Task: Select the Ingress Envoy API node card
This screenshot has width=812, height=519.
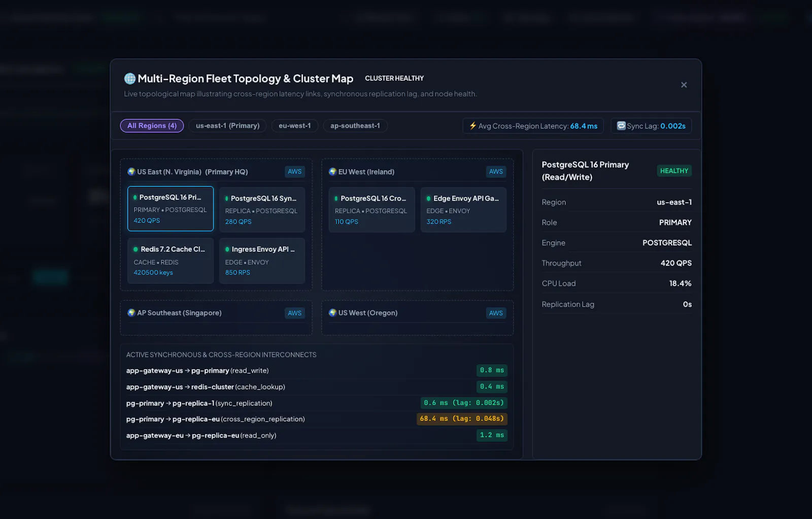Action: pos(262,261)
